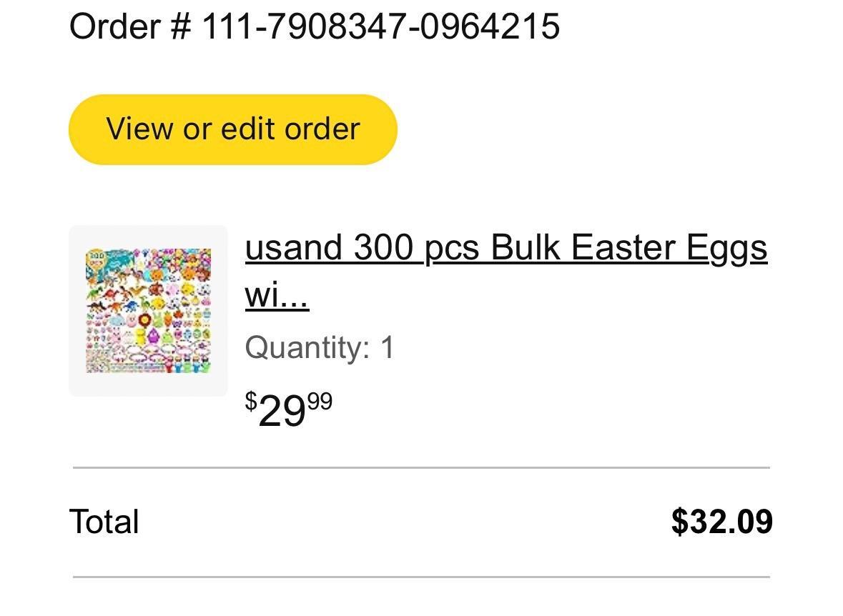The width and height of the screenshot is (843, 616).
Task: Select the order number 111-7908347-0964215
Action: coord(380,27)
